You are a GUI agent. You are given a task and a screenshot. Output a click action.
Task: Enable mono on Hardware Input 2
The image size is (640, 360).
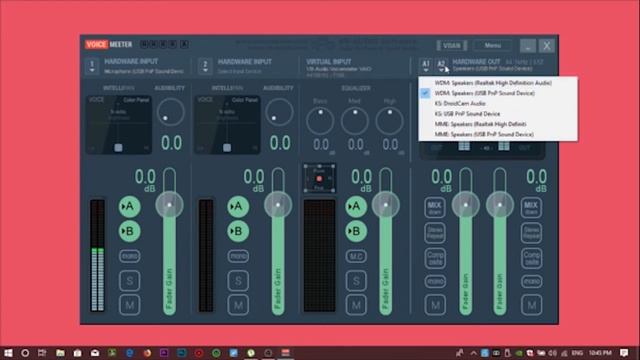238,256
